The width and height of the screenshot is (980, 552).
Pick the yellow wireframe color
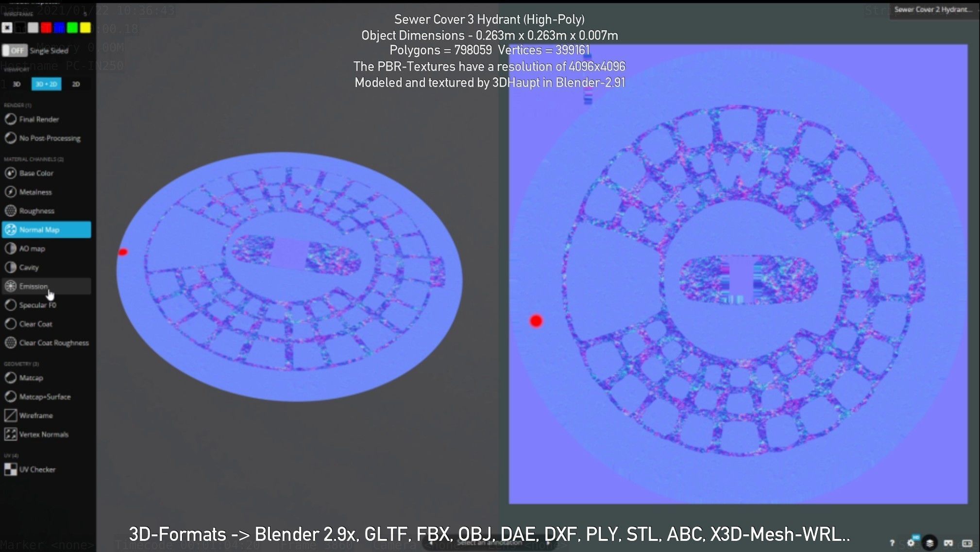click(x=85, y=28)
